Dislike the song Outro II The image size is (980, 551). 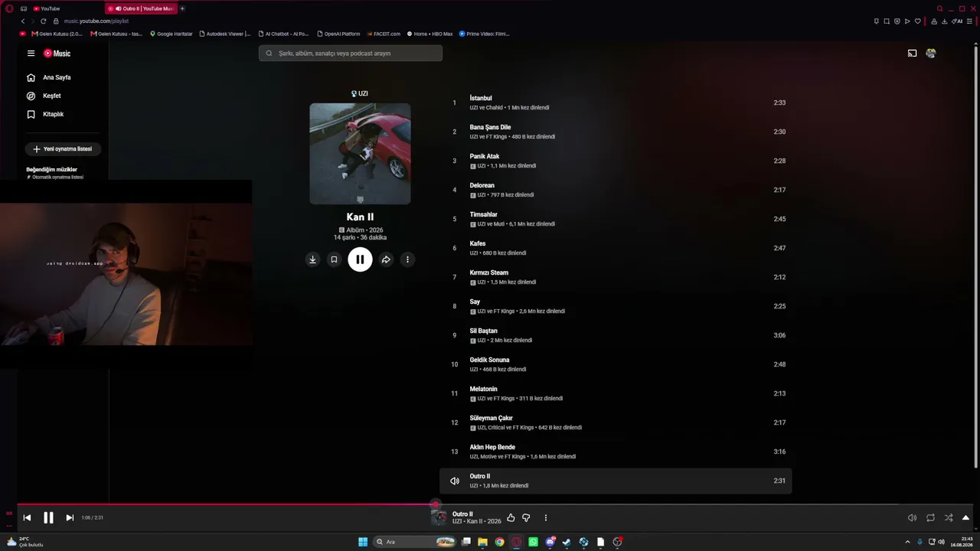526,518
